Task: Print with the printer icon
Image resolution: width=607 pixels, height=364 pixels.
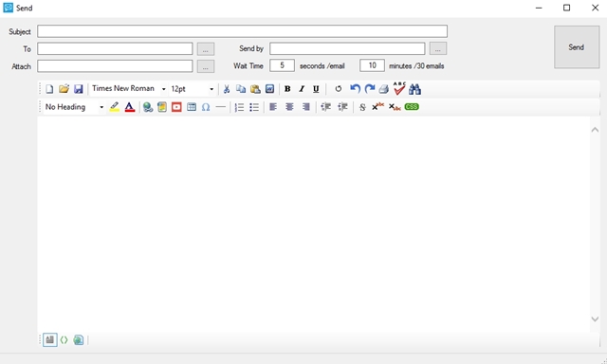Action: 383,89
